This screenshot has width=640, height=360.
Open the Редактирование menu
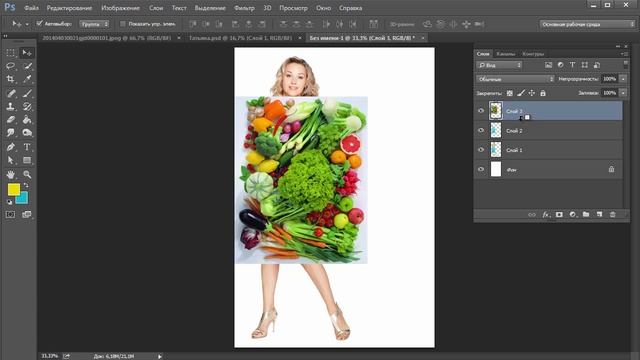[x=69, y=8]
